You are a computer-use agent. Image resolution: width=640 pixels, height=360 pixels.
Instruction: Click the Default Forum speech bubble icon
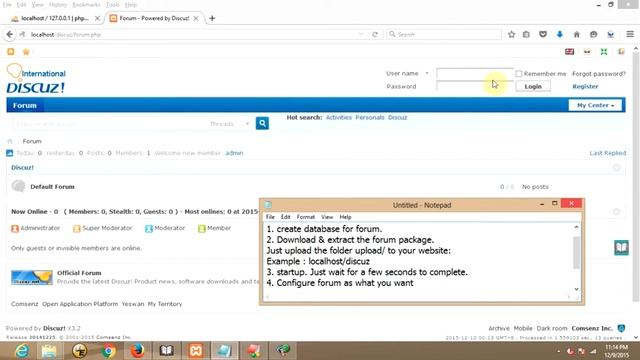18,186
